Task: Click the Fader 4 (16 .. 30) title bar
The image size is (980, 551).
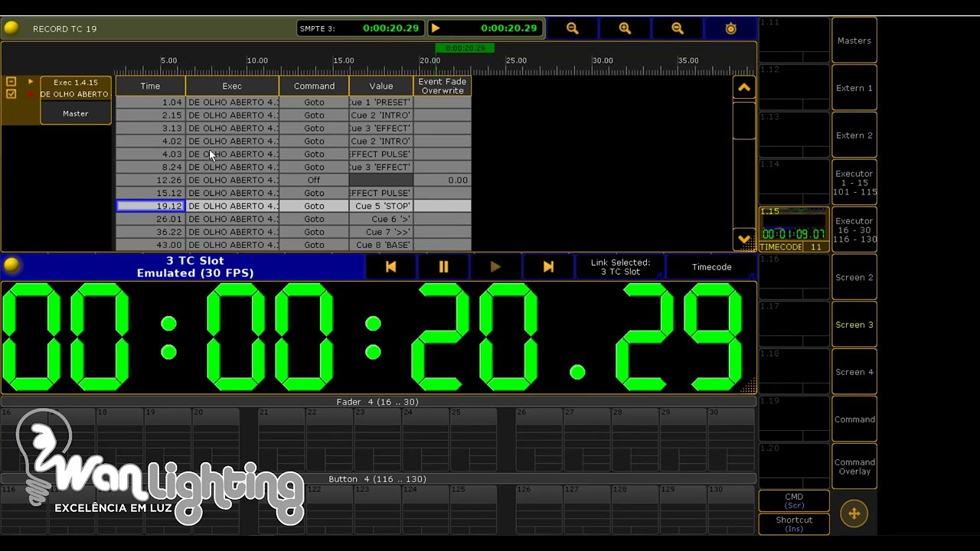Action: 378,402
